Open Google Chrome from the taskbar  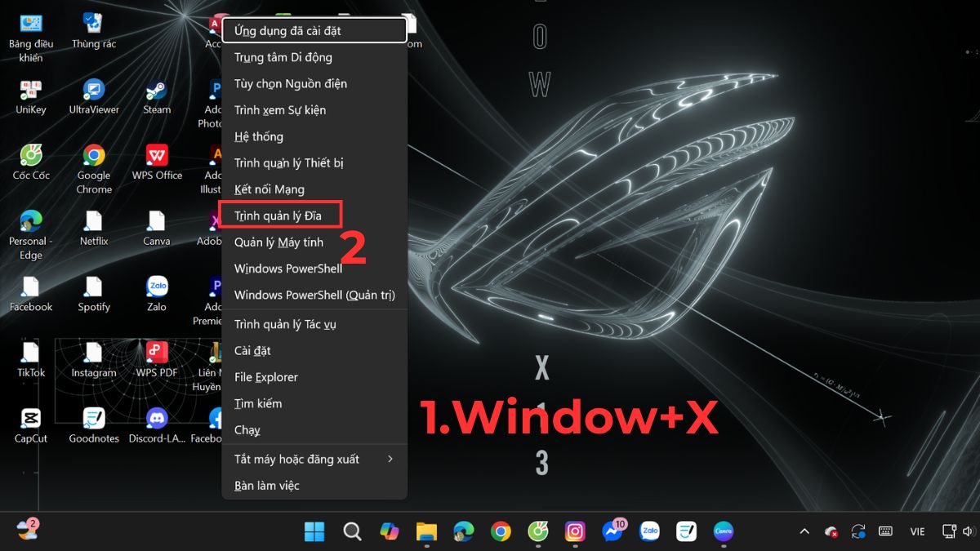pyautogui.click(x=501, y=531)
